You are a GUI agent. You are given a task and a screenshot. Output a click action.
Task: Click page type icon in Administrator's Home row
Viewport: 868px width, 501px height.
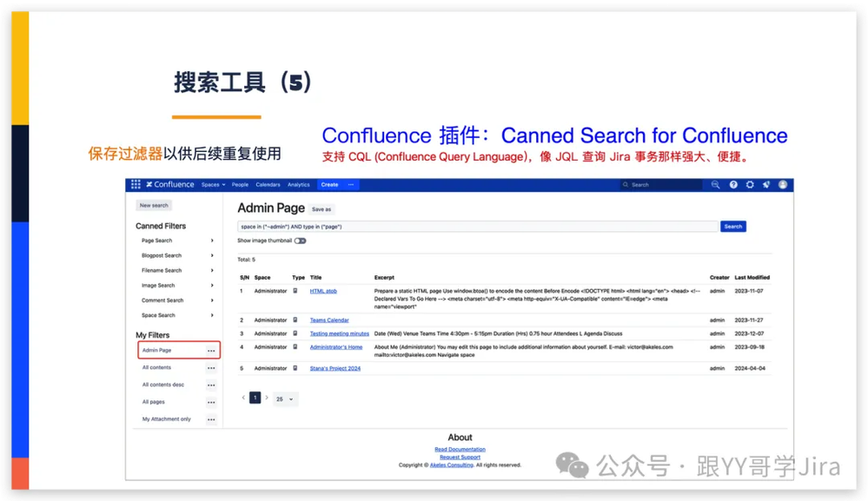click(x=295, y=347)
